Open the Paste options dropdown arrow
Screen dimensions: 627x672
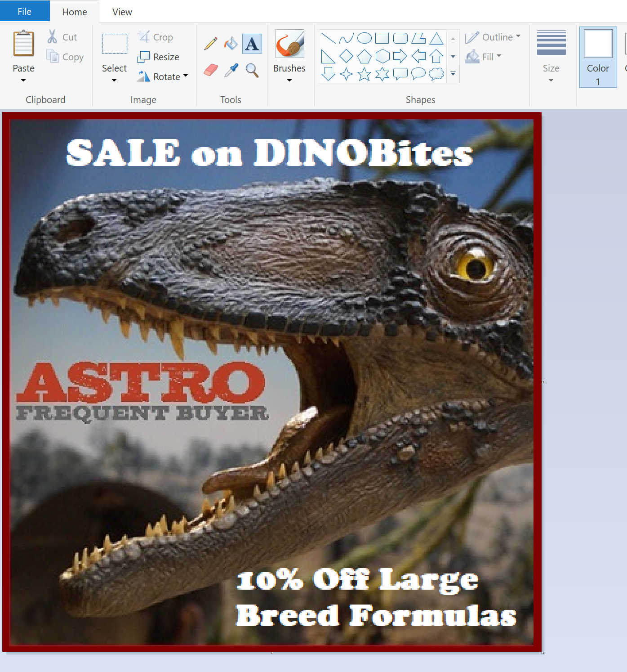(x=23, y=81)
